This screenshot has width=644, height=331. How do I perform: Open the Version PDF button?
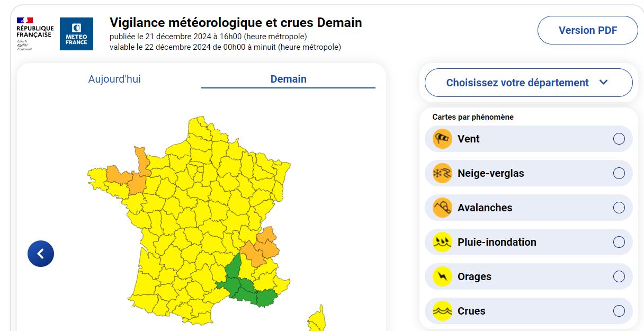(588, 30)
